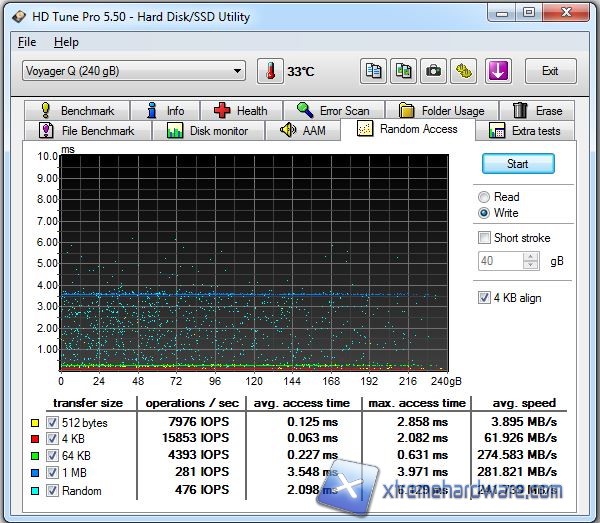Go to the Health tab
600x523 pixels.
(240, 111)
